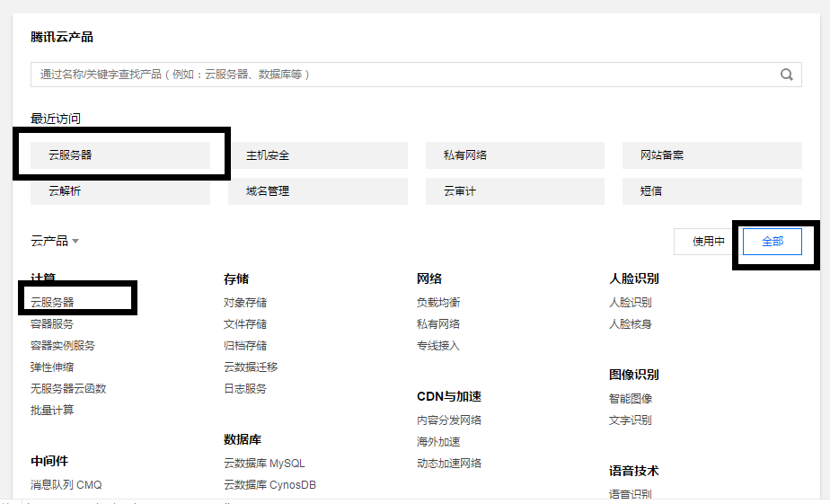Open 云服务器 in the recently visited tiles
830x504 pixels.
point(120,155)
